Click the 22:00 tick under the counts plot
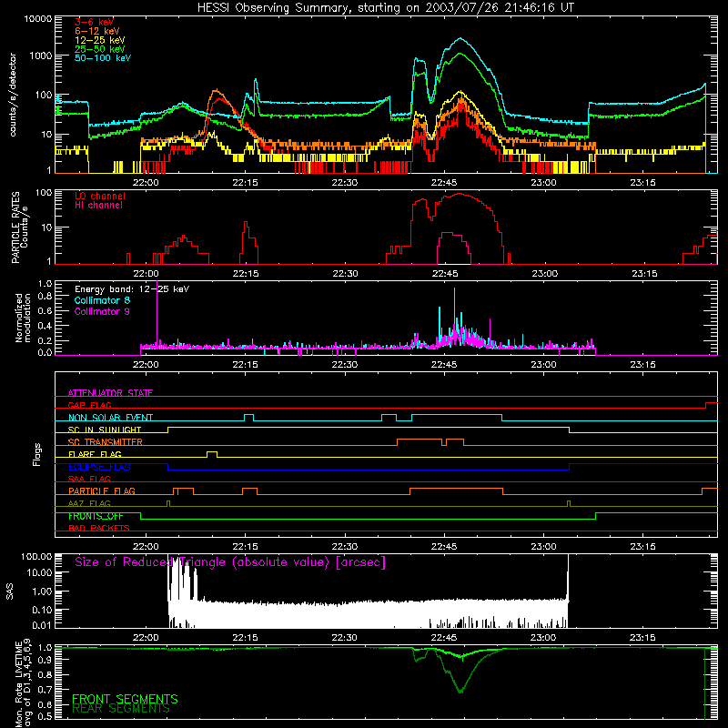Image resolution: width=728 pixels, height=728 pixels. (x=146, y=183)
